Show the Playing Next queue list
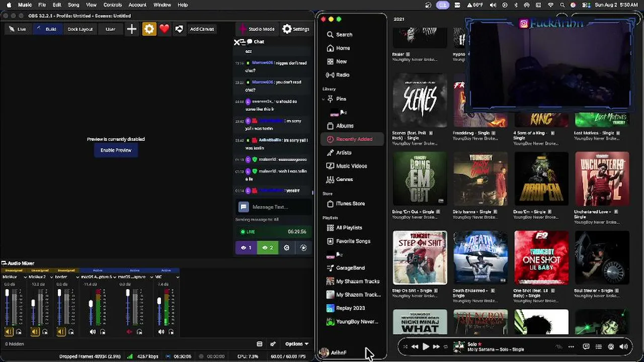Image resolution: width=644 pixels, height=362 pixels. click(x=598, y=346)
